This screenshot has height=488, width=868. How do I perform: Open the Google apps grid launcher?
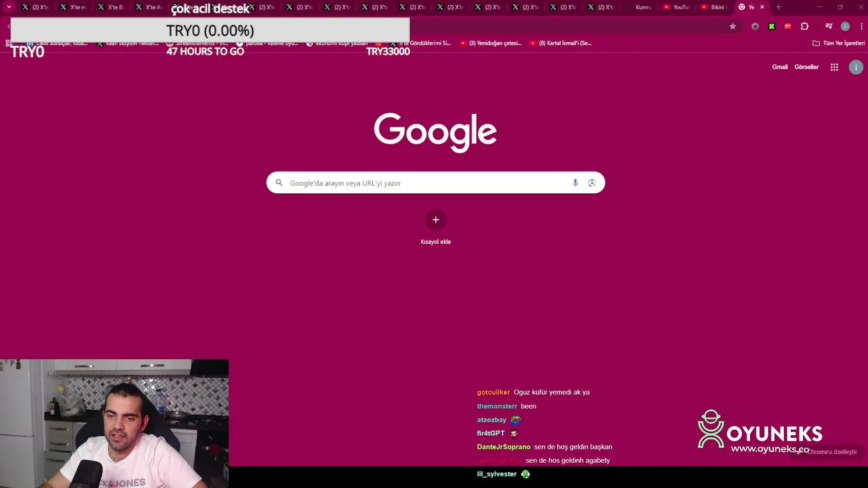[834, 67]
